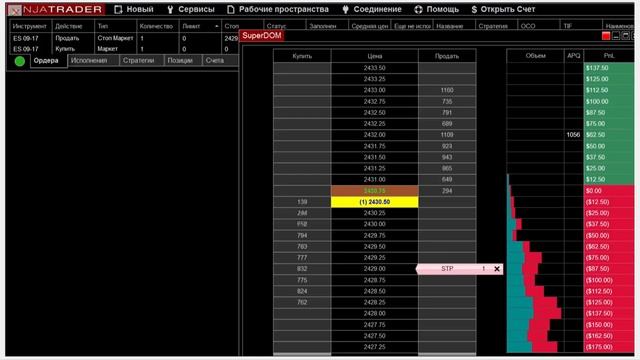The height and width of the screenshot is (360, 640).
Task: Click the sell cell showing 294
Action: [x=447, y=191]
